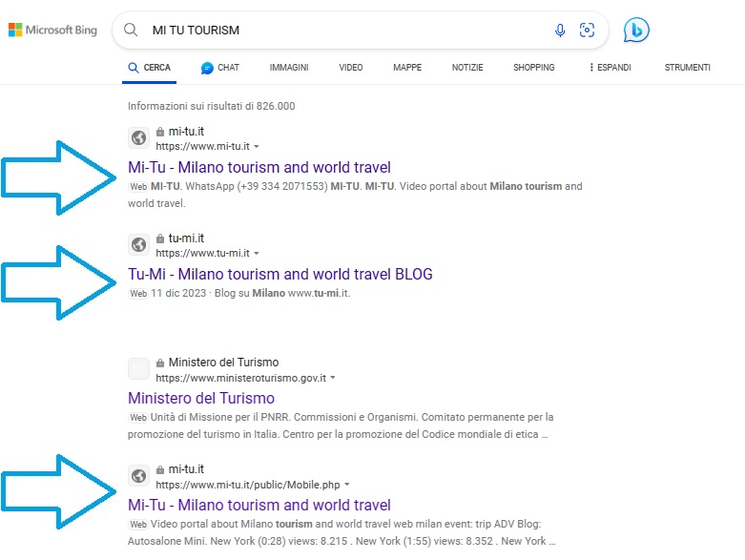Click Ministero del Turismo favicon placeholder
The image size is (745, 560).
138,369
